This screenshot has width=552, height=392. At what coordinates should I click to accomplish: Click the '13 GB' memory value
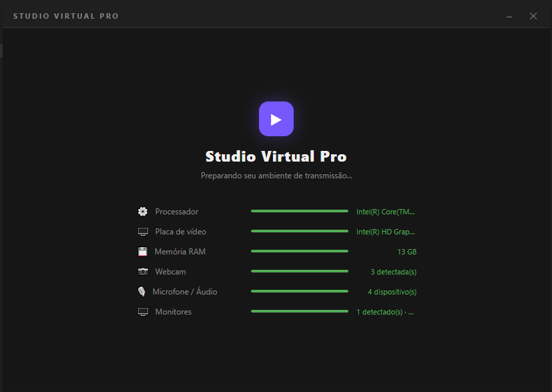coord(407,252)
